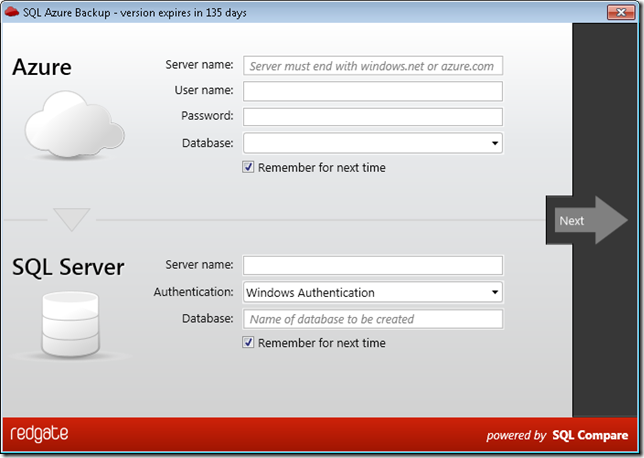Screen dimensions: 644x458
Task: Click the SQL Server database cylinder icon
Action: 71,324
